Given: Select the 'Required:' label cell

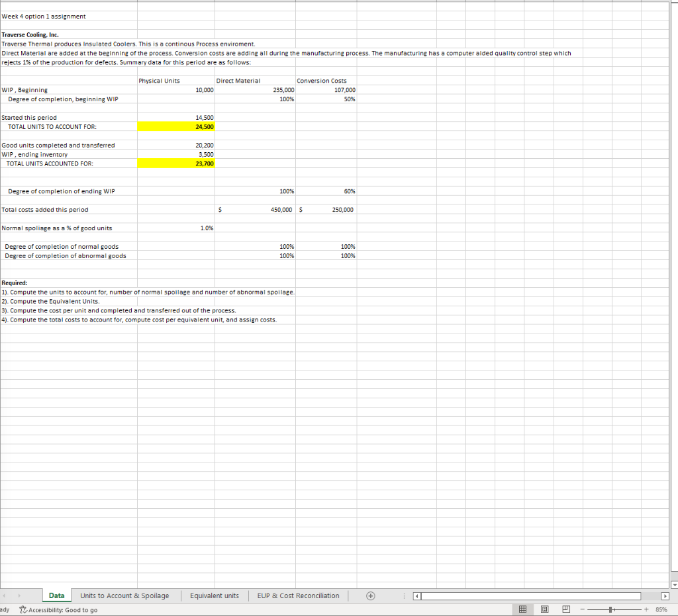Looking at the screenshot, I should pos(69,283).
